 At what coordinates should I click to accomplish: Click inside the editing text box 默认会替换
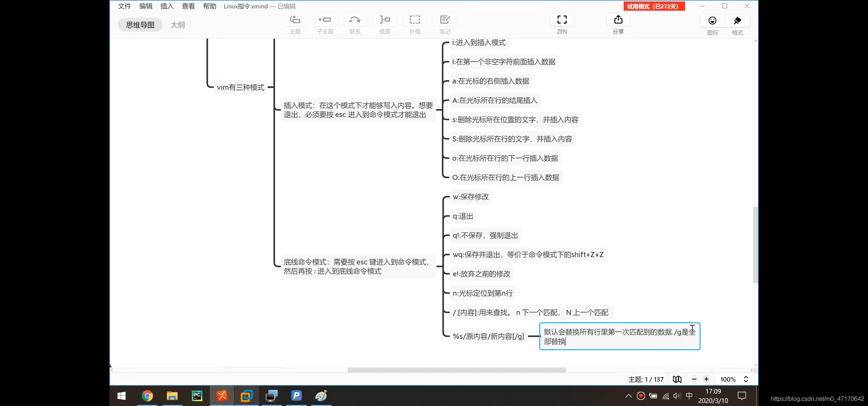tap(620, 336)
